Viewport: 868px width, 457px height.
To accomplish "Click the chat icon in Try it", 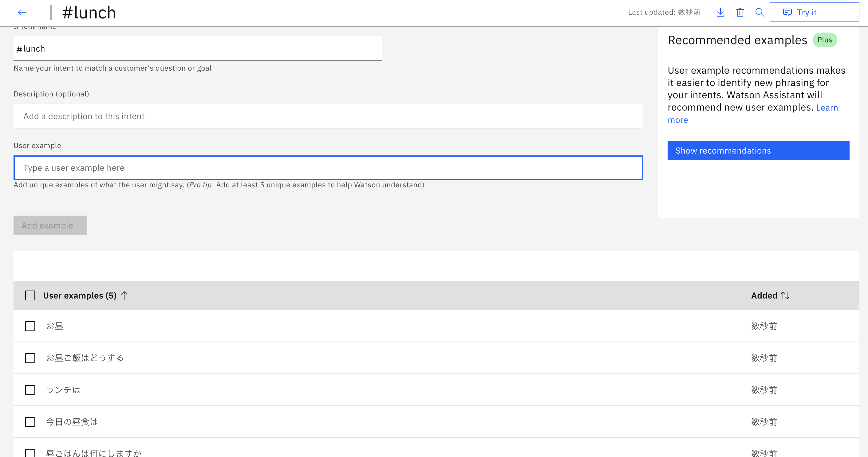I will pyautogui.click(x=787, y=13).
